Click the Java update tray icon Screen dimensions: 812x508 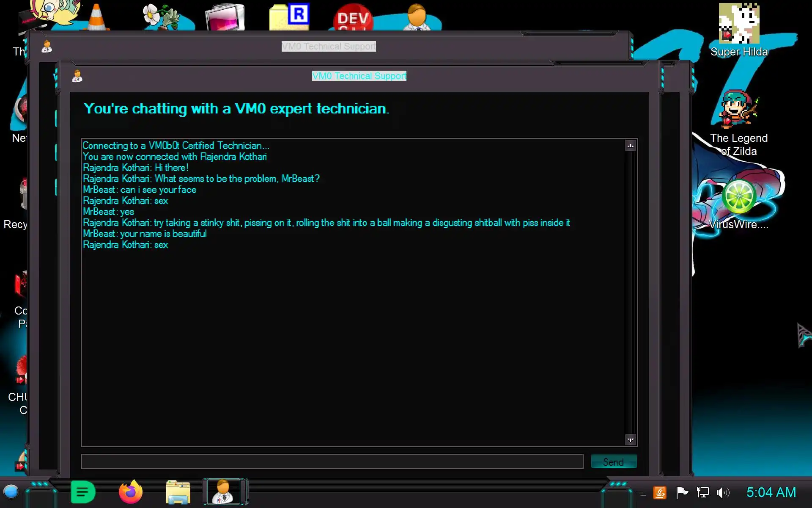[660, 493]
